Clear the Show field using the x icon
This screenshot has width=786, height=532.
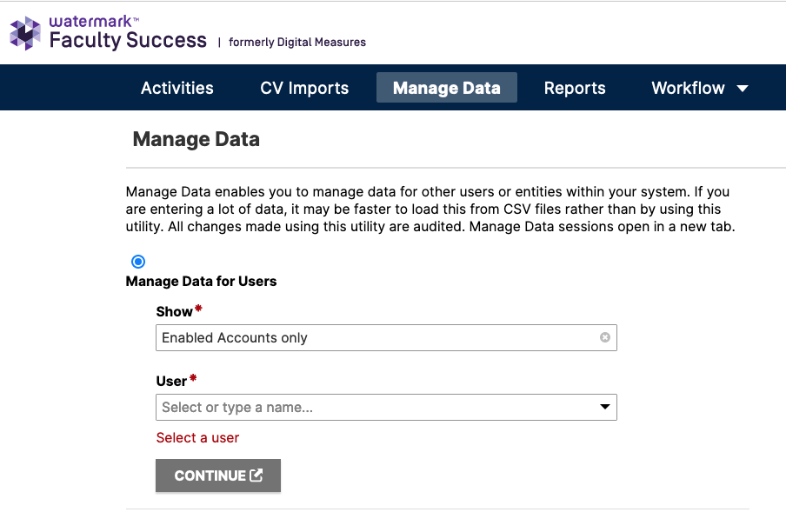coord(604,337)
